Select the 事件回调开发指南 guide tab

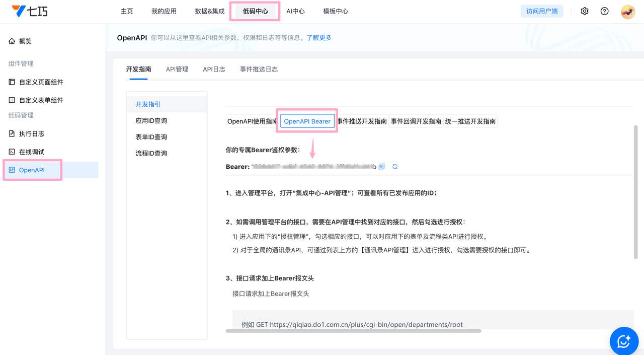[416, 121]
